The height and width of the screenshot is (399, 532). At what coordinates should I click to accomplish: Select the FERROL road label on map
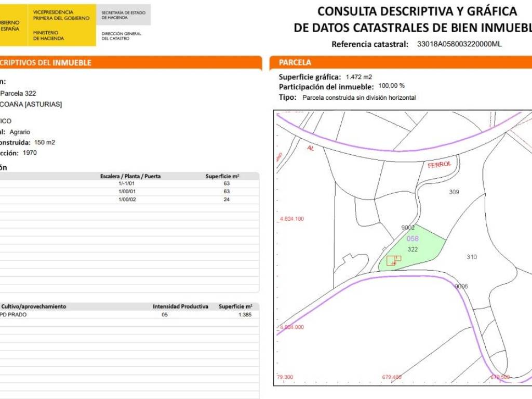[440, 165]
